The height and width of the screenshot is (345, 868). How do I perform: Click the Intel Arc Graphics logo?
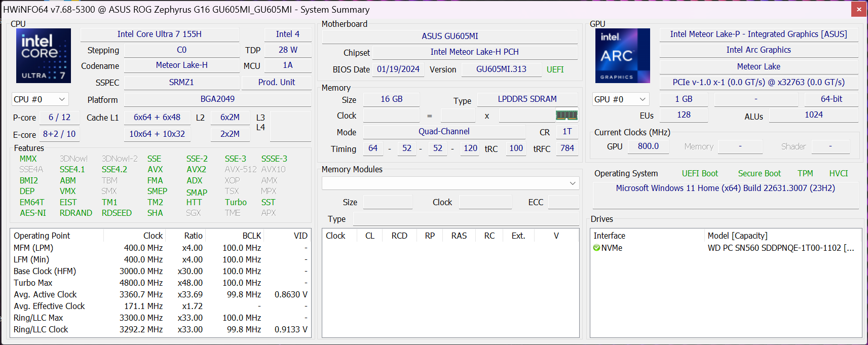coord(622,56)
